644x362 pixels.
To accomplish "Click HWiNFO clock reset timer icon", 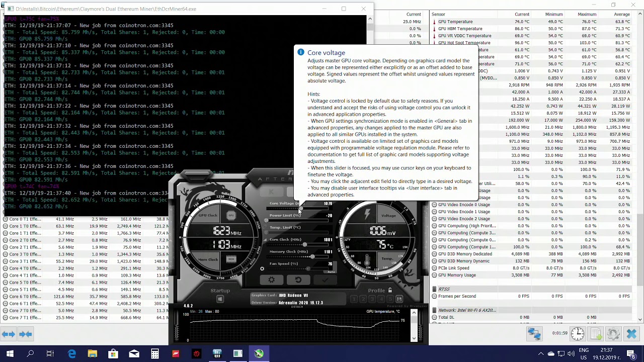I will coord(578,334).
